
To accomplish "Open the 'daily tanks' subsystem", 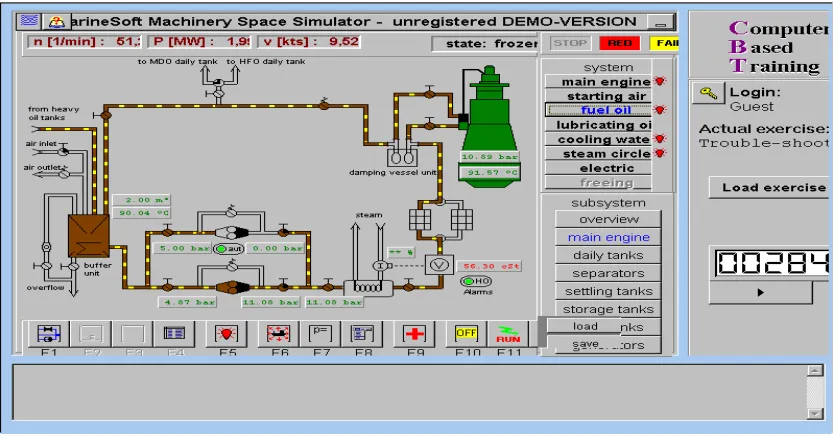I will pyautogui.click(x=608, y=255).
